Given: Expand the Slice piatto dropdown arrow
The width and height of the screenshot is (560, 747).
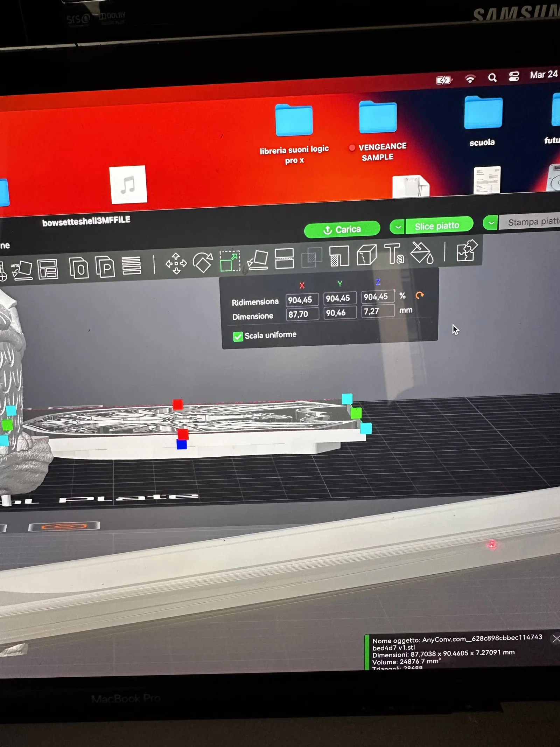Looking at the screenshot, I should pyautogui.click(x=398, y=227).
